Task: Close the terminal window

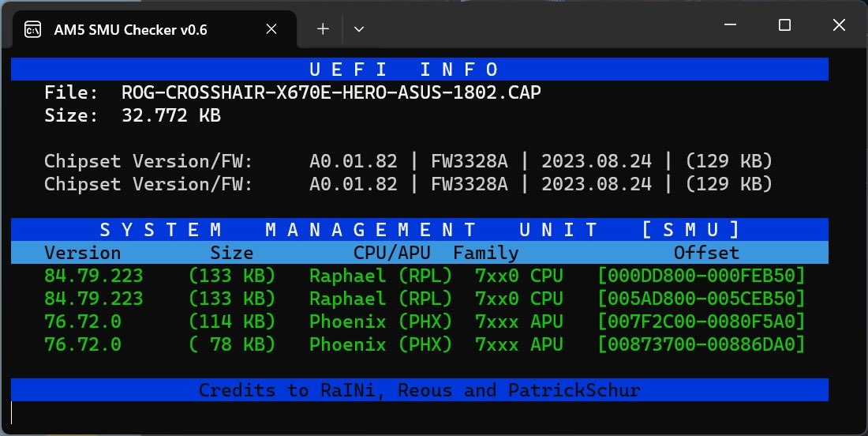Action: point(839,25)
